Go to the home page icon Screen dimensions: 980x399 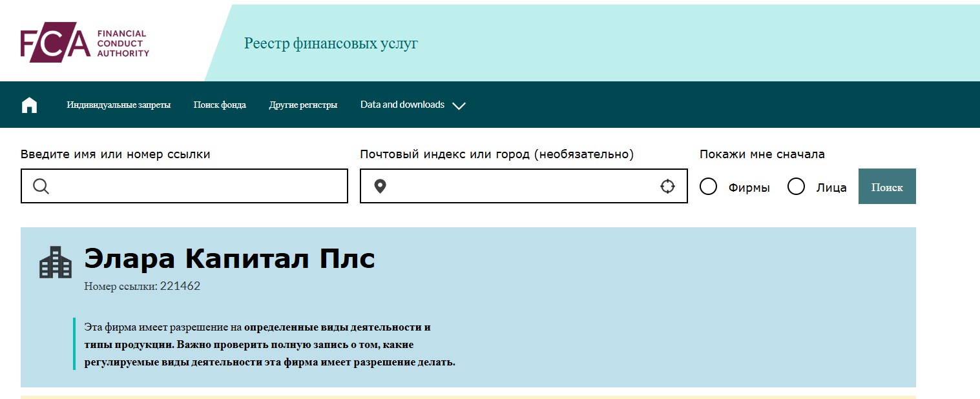click(x=30, y=105)
